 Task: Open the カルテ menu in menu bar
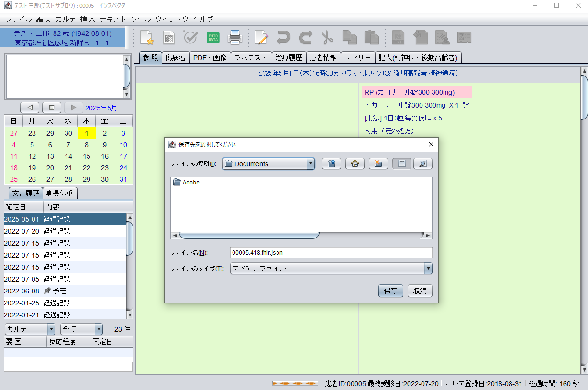[66, 19]
